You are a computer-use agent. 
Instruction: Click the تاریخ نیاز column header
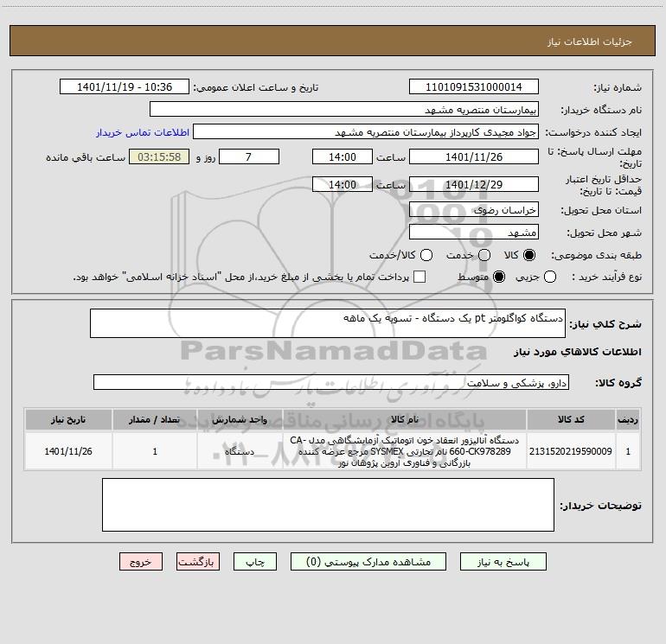68,419
